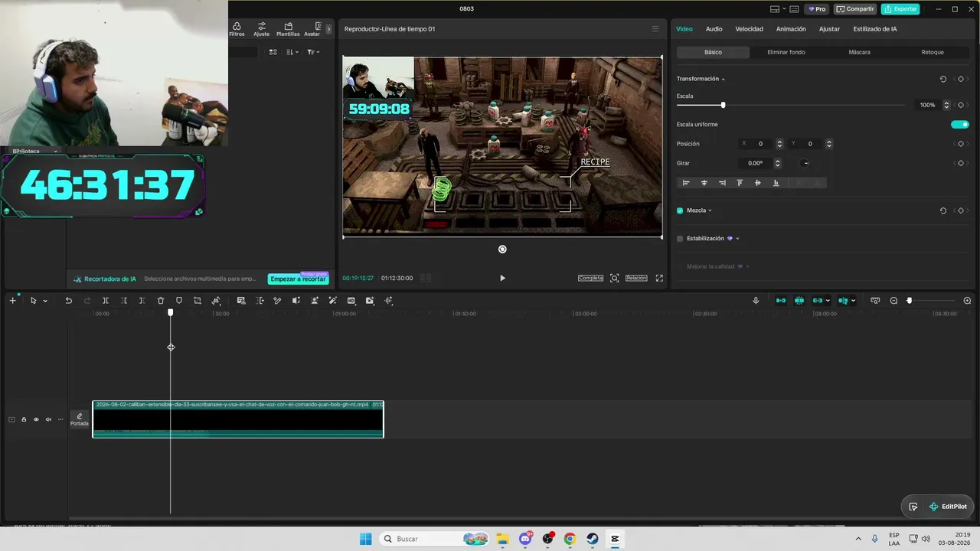Open the linkage options dropdown arrow

[x=828, y=301]
